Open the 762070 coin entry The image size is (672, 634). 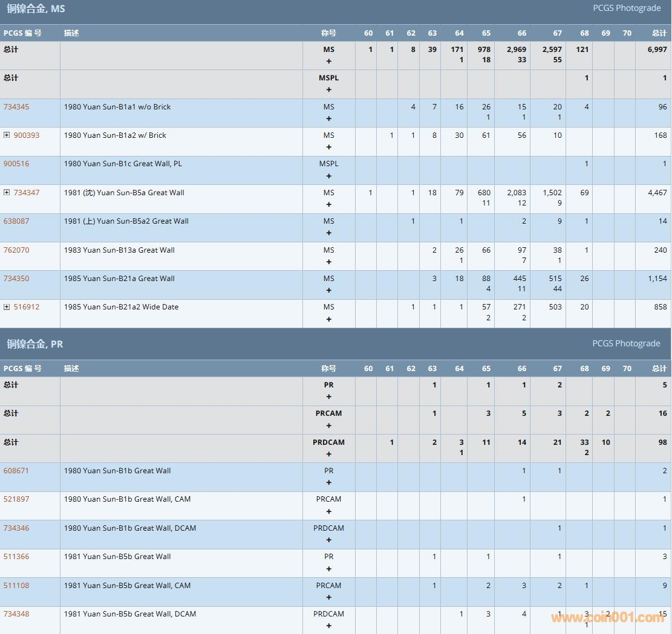pyautogui.click(x=16, y=250)
